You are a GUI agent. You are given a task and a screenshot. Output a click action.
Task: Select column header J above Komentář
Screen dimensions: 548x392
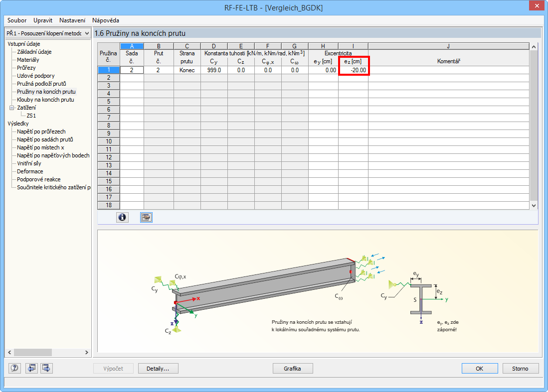point(448,46)
